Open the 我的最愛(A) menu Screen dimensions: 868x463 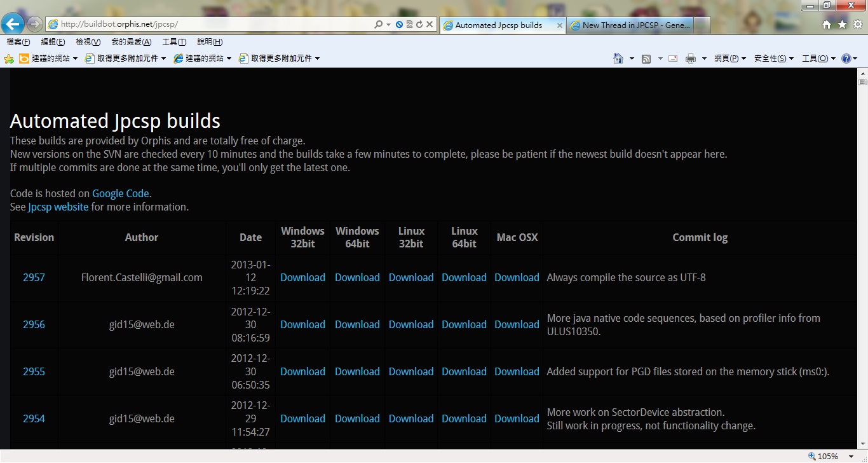click(x=131, y=42)
